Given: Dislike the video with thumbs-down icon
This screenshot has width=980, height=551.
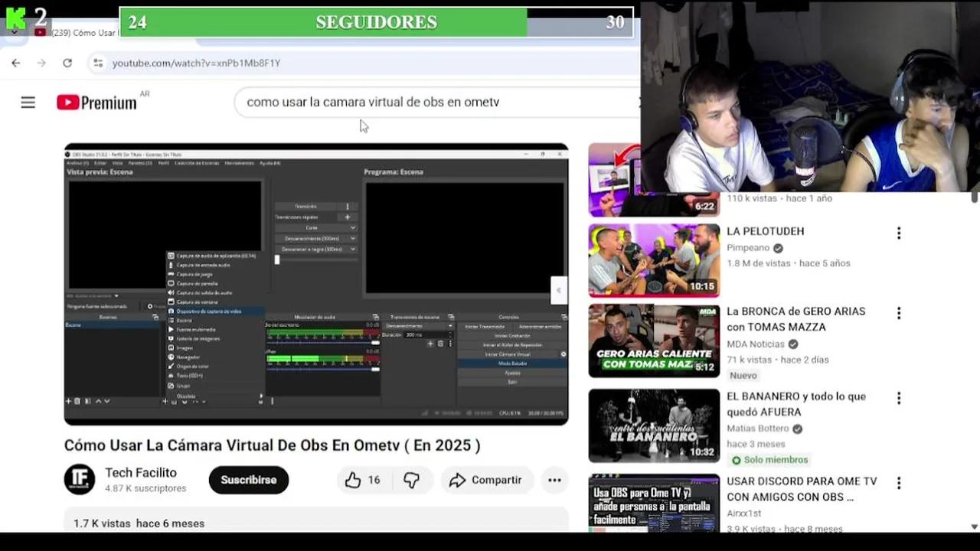Looking at the screenshot, I should point(411,480).
